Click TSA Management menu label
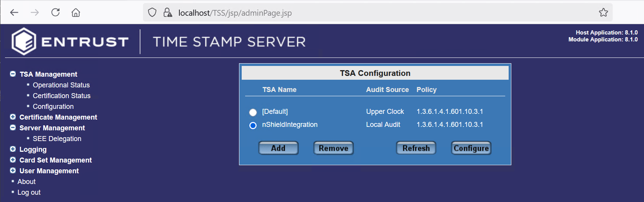The height and width of the screenshot is (202, 644). [x=49, y=74]
